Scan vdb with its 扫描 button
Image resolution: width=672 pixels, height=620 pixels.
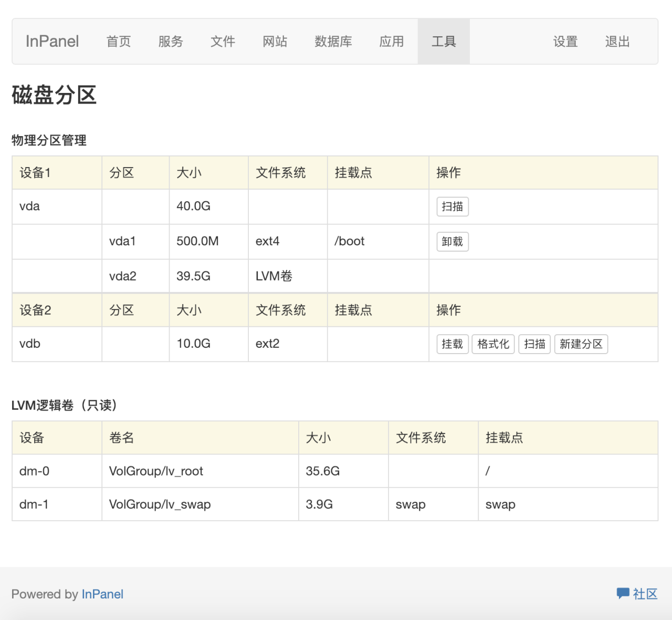[x=534, y=344]
